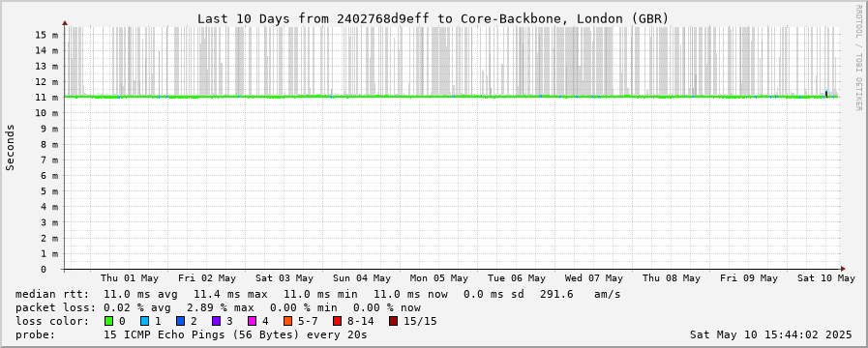Click the 'Sun 04 May' axis label
Image resolution: width=868 pixels, height=348 pixels.
tap(362, 278)
